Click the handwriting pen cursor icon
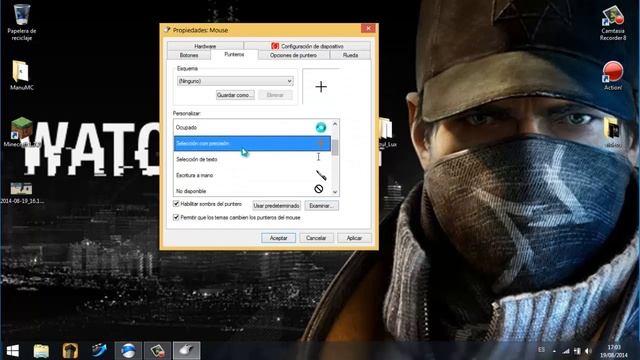The height and width of the screenshot is (360, 640). [321, 175]
